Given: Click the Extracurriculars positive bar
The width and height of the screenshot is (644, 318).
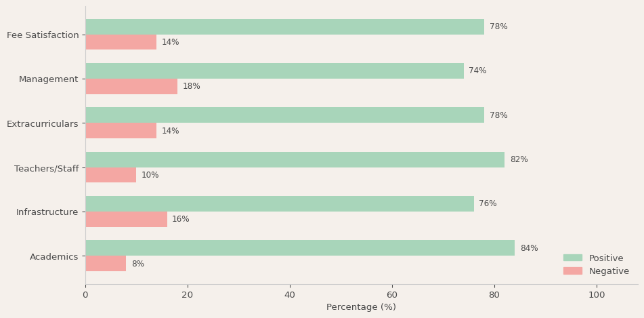Looking at the screenshot, I should 284,115.
